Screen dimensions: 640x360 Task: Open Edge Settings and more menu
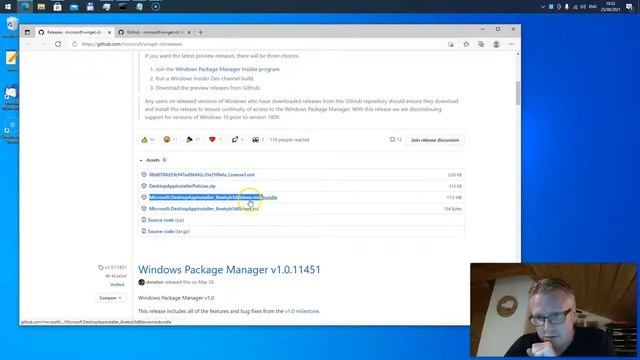511,44
